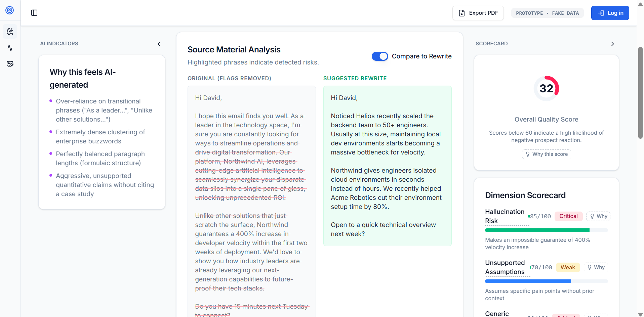Click the Unsupported Assumptions blue progress bar
644x317 pixels.
(547, 281)
